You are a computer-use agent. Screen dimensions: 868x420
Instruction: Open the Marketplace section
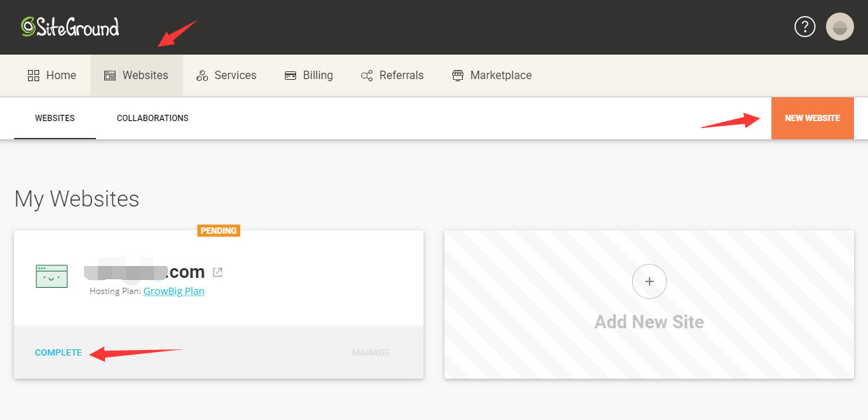click(491, 76)
